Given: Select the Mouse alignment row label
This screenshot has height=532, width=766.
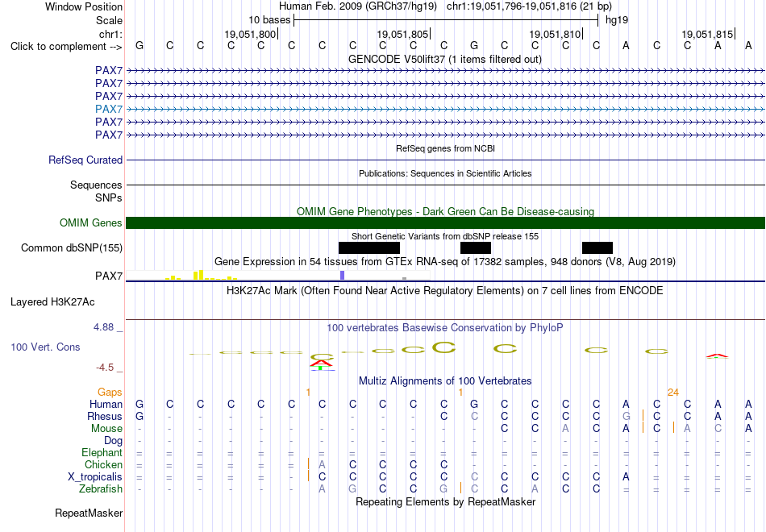Looking at the screenshot, I should click(106, 429).
